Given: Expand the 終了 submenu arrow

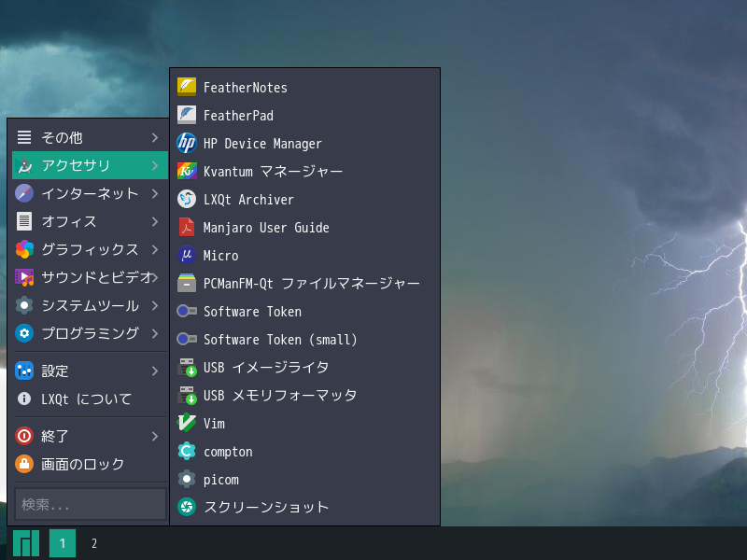Looking at the screenshot, I should (155, 436).
